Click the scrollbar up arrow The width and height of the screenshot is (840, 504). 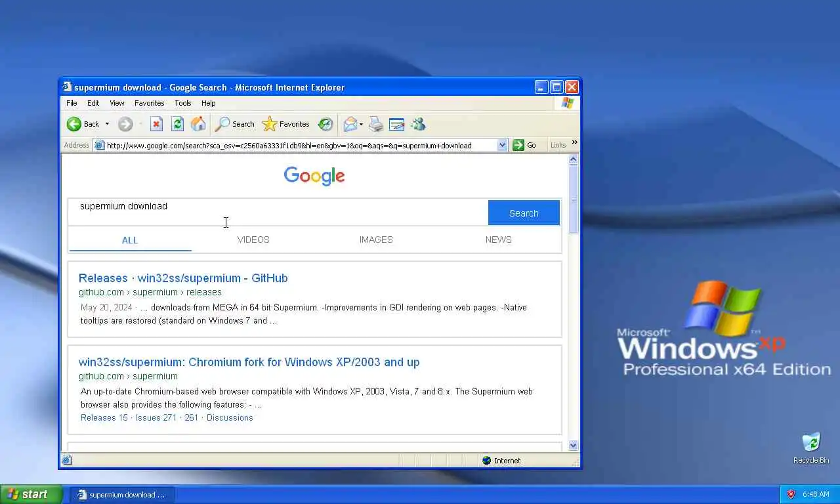(x=574, y=159)
